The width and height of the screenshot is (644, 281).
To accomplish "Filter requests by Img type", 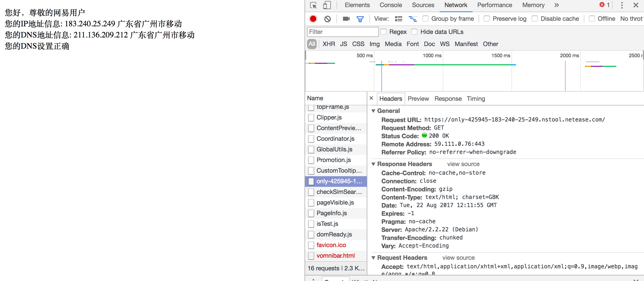I will 375,44.
